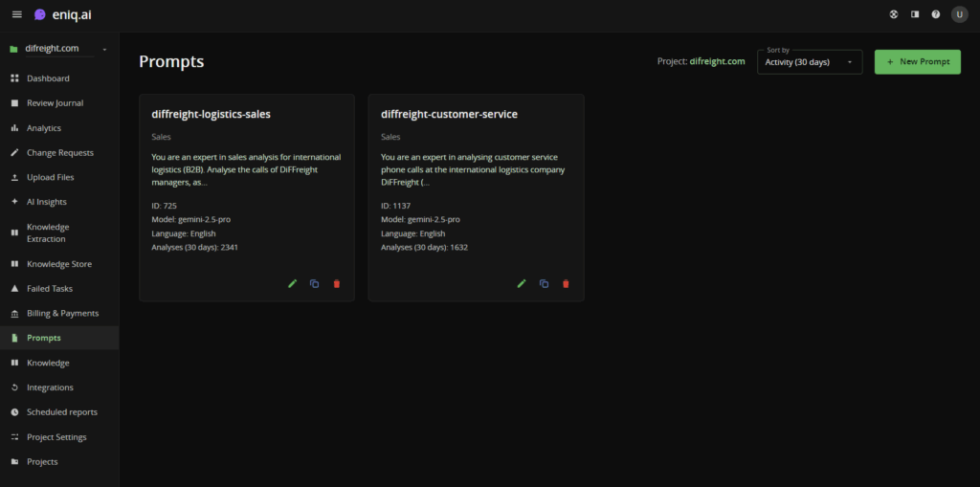Open Failed Tasks in sidebar
Image resolution: width=980 pixels, height=487 pixels.
pos(59,289)
